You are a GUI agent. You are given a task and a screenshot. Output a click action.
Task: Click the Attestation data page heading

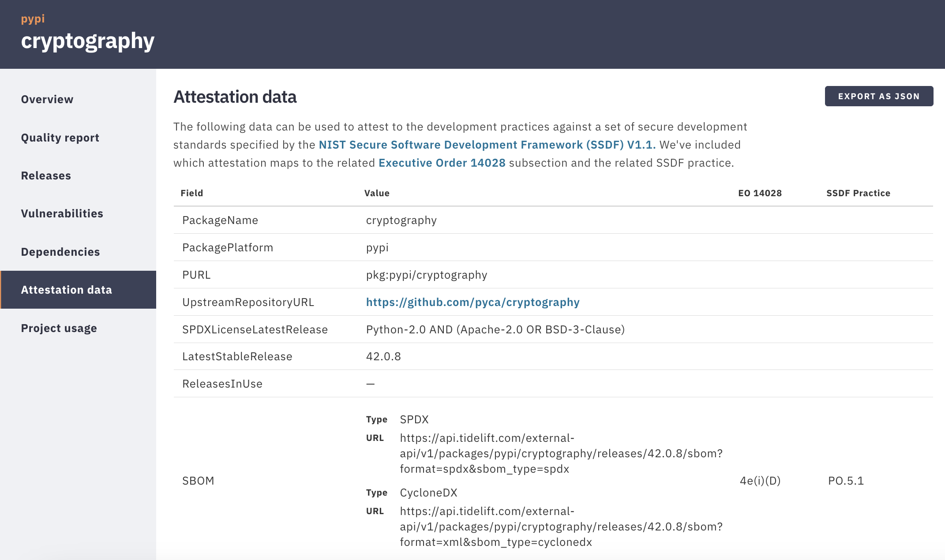coord(235,97)
